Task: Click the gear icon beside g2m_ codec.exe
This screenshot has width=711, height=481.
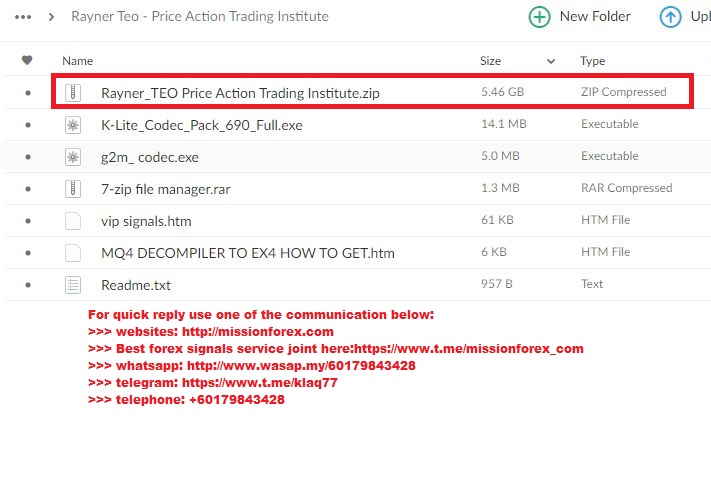Action: pyautogui.click(x=73, y=157)
